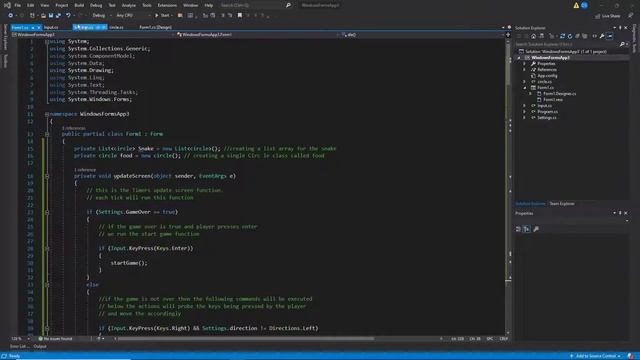Open the Build menu
The image size is (640, 360).
pos(79,5)
